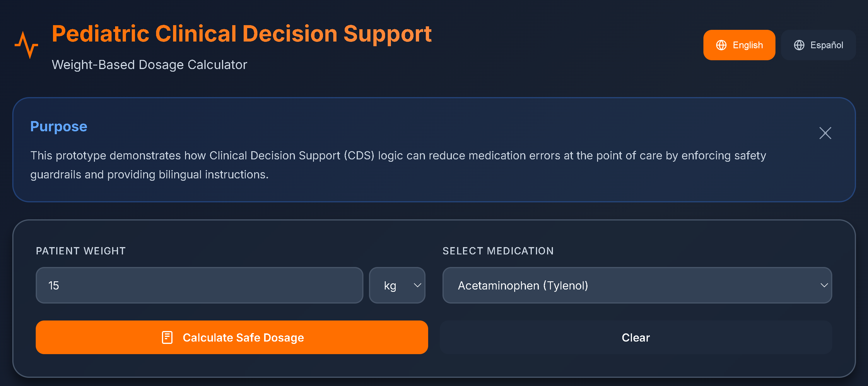
Task: Click the Pediatric Clinical Decision Support title
Action: [x=241, y=33]
